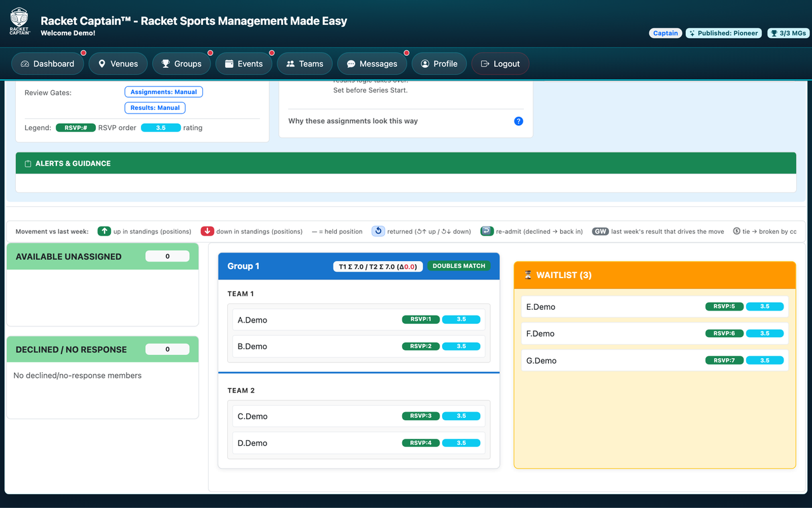Click the blue returned arrow icon
The width and height of the screenshot is (812, 508).
tap(378, 232)
